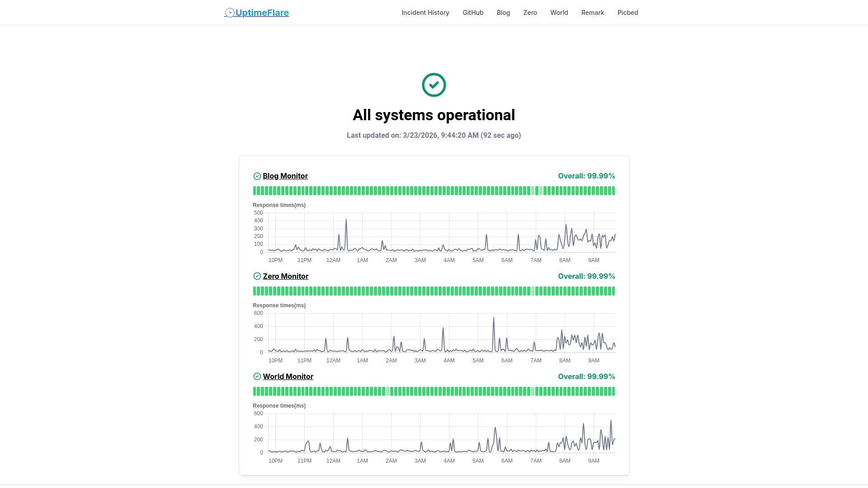Open the UptimeFlare home link

(256, 13)
